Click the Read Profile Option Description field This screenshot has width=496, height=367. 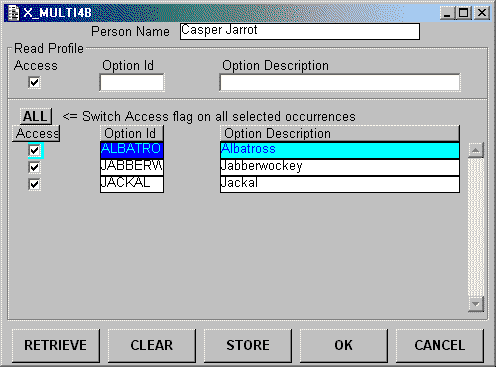[x=340, y=82]
